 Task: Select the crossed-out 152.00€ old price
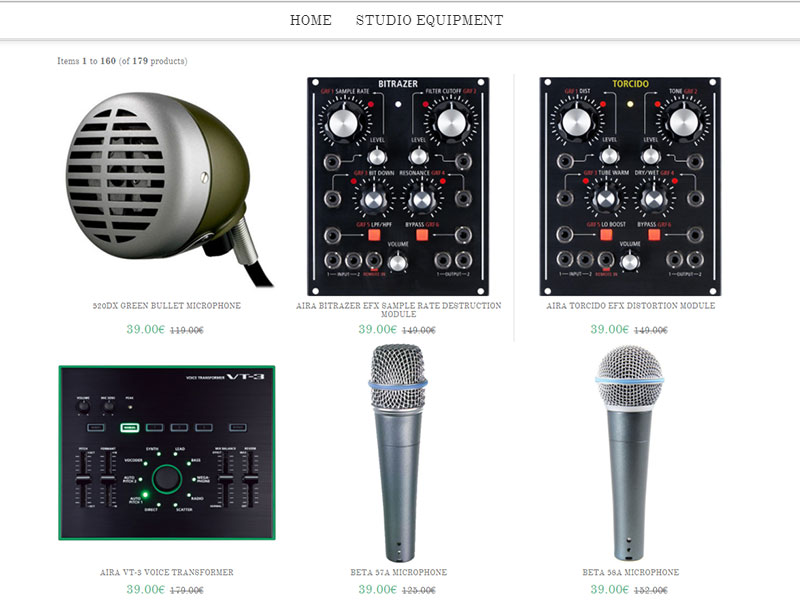[651, 591]
